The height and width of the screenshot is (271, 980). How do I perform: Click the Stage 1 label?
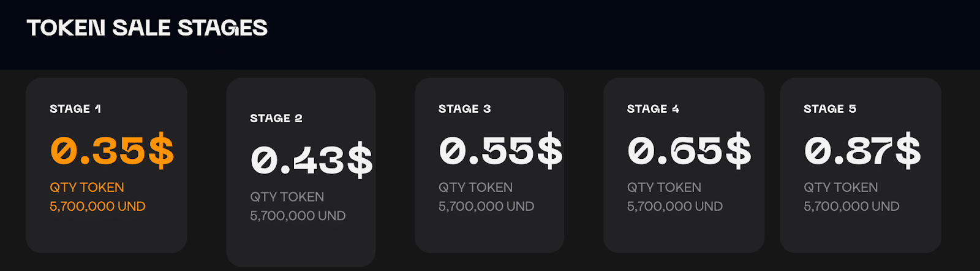point(75,109)
